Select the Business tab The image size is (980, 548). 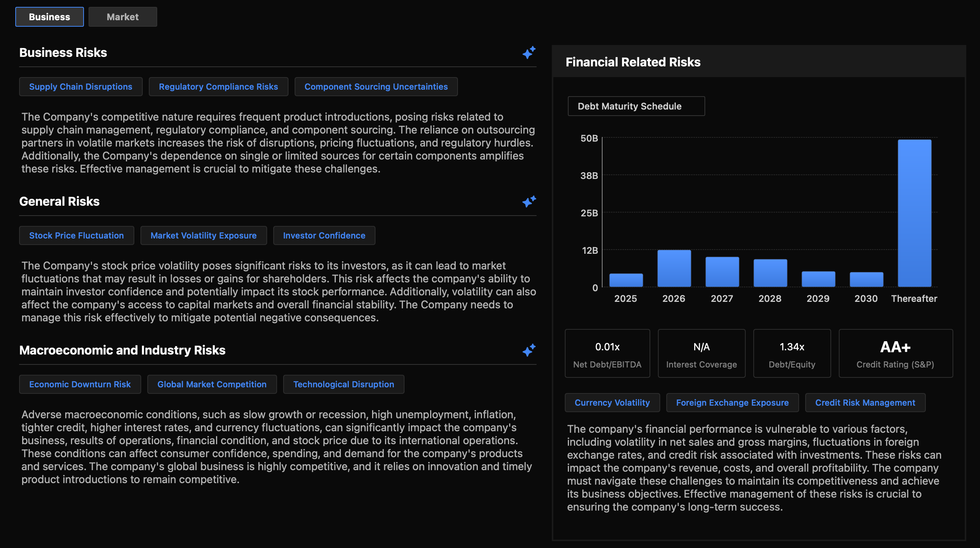[49, 16]
